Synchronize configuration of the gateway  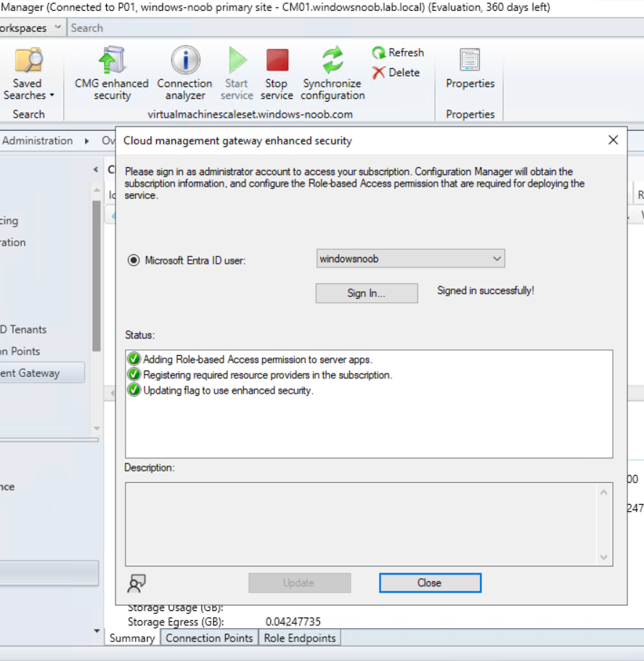coord(333,74)
